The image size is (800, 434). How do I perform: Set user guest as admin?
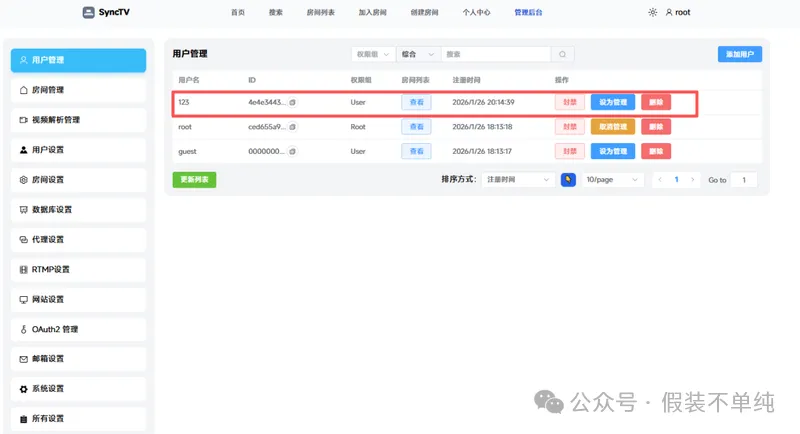tap(613, 151)
